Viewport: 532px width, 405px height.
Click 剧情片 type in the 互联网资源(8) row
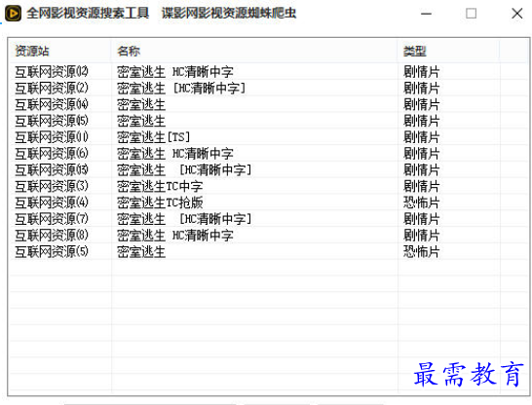(421, 236)
